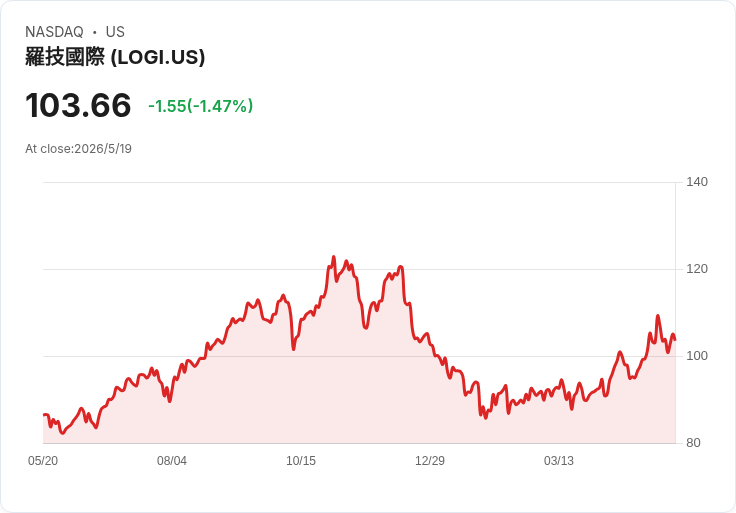Click the chart's highest price peak
The width and height of the screenshot is (736, 513).
click(x=334, y=257)
